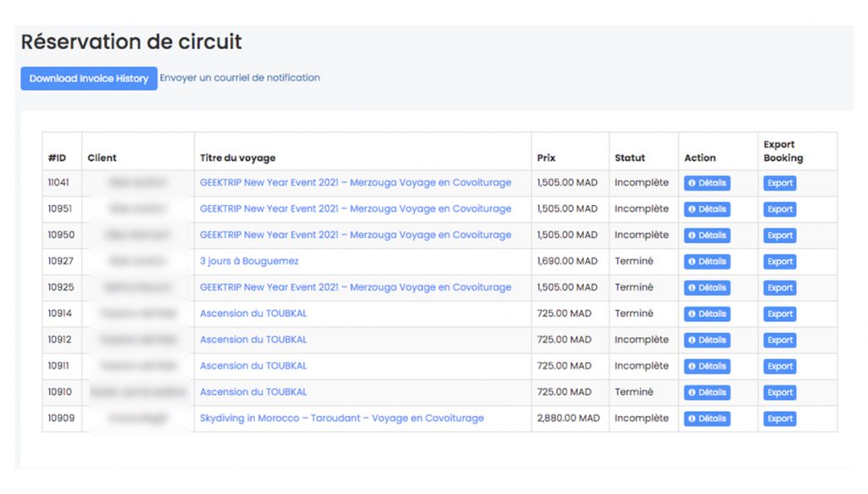
Task: Open GEEKTRIP New Year Event link for booking 10925
Action: [355, 287]
